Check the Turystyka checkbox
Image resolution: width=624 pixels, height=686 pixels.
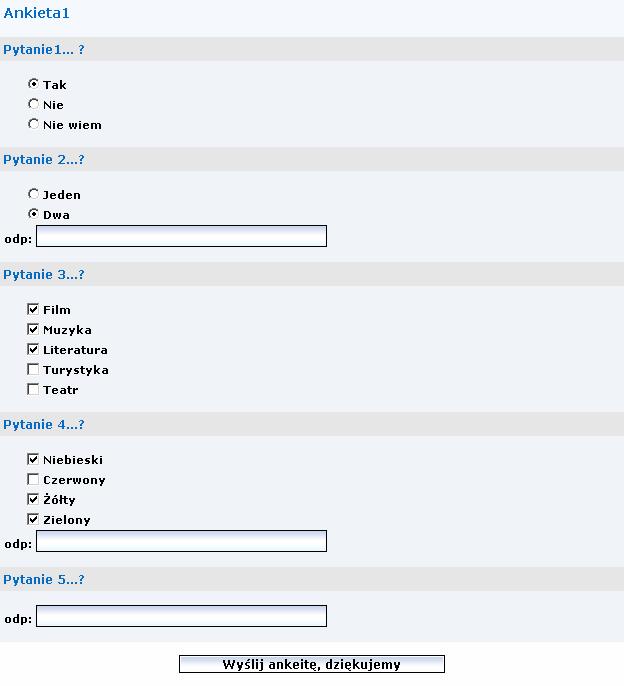(33, 369)
